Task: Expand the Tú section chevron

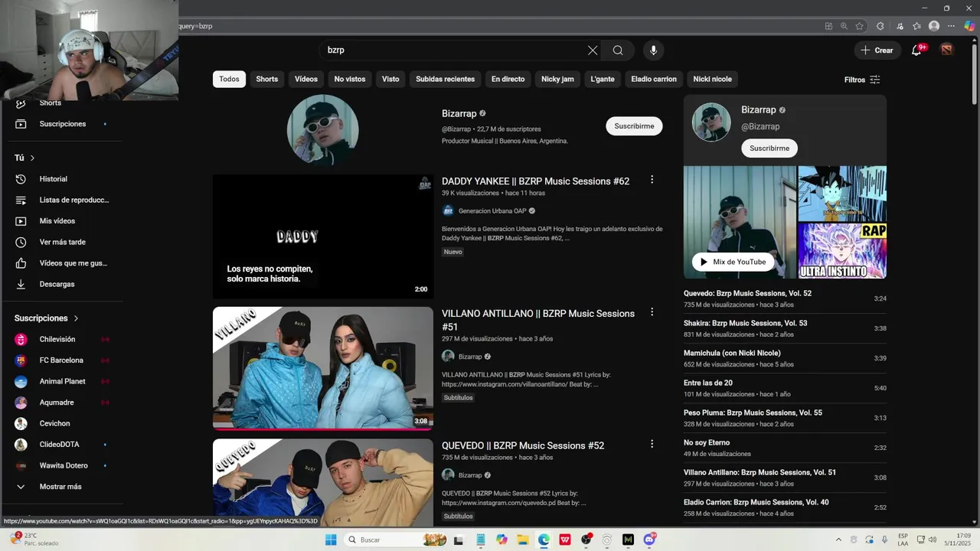Action: 32,158
